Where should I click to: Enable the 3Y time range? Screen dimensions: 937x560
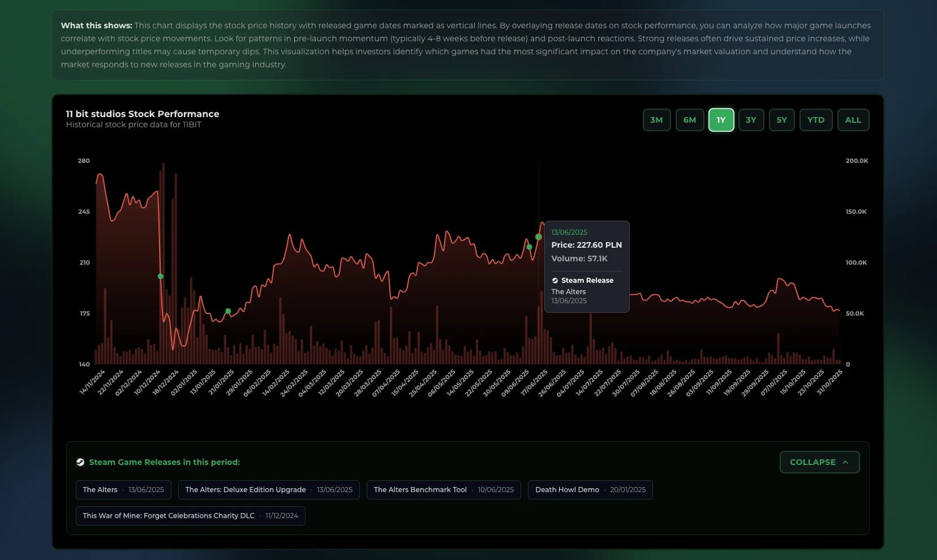[x=751, y=119]
